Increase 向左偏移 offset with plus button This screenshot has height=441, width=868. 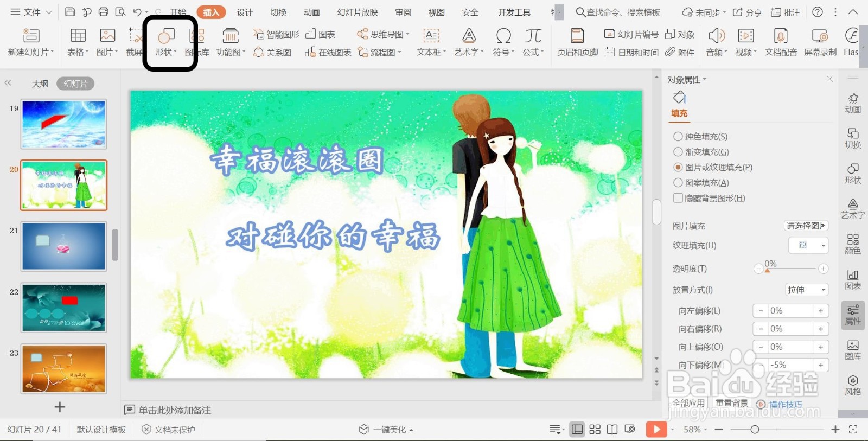821,311
